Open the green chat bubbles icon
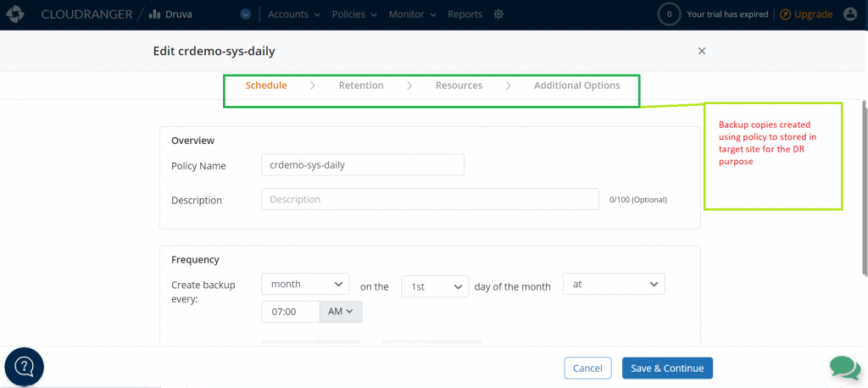 (x=845, y=368)
